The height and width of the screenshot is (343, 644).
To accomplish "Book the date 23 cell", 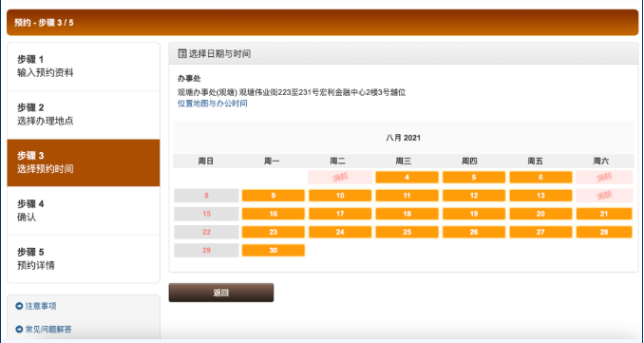I will point(274,232).
